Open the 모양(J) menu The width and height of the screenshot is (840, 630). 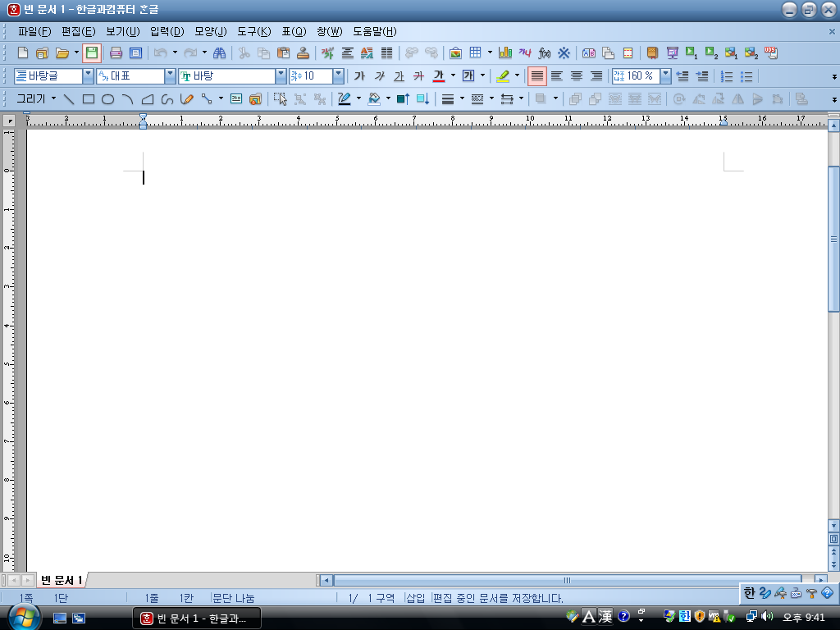211,32
